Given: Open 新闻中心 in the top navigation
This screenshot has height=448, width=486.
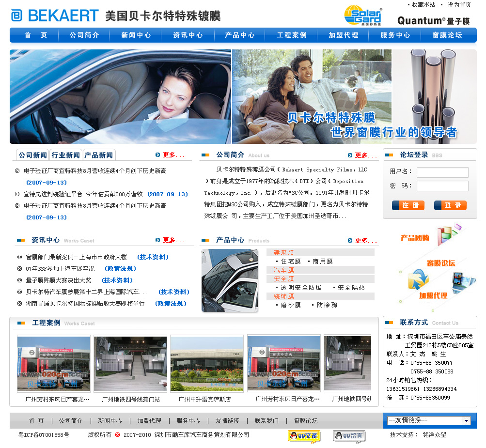Looking at the screenshot, I should tap(136, 35).
